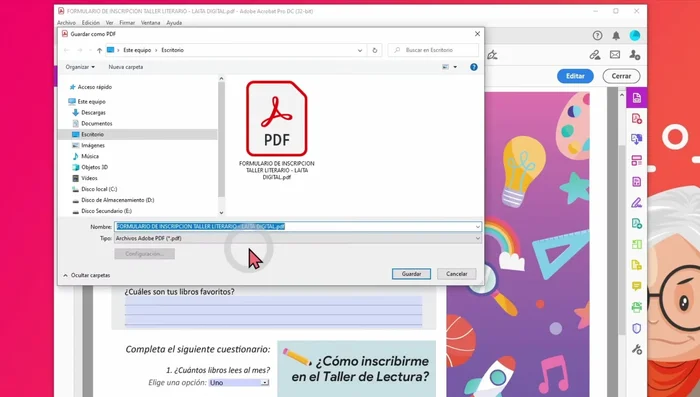Open Acrobat help question-mark icon
The image size is (700, 397).
597,36
